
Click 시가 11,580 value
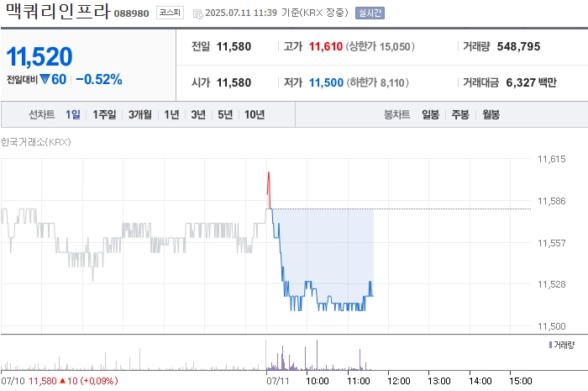(234, 82)
